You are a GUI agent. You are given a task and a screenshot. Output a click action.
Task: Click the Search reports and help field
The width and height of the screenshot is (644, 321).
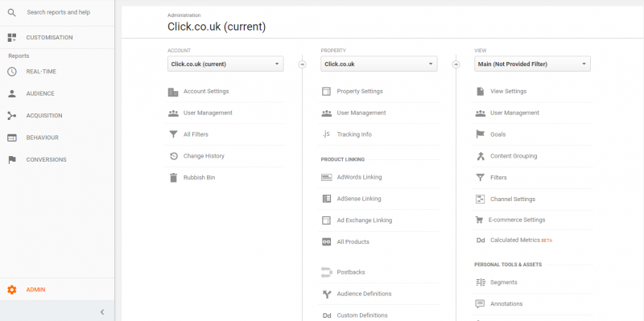click(x=58, y=13)
